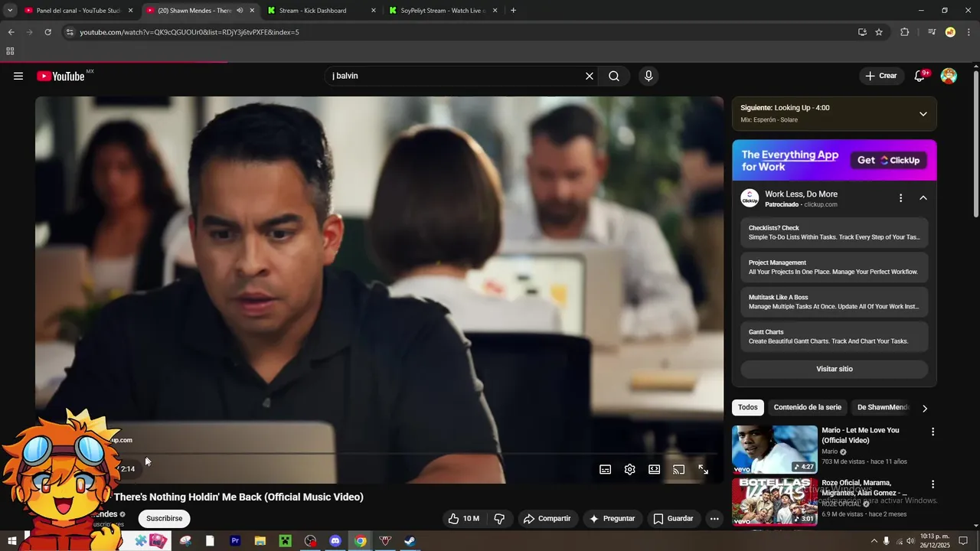980x551 pixels.
Task: Go to the YouTube home logo
Action: (x=60, y=76)
